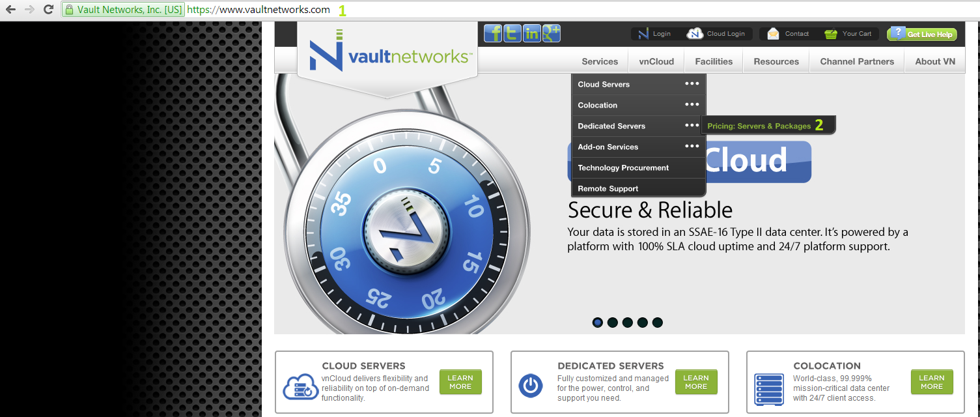Open the Twitter social icon
The height and width of the screenshot is (417, 980).
(512, 34)
